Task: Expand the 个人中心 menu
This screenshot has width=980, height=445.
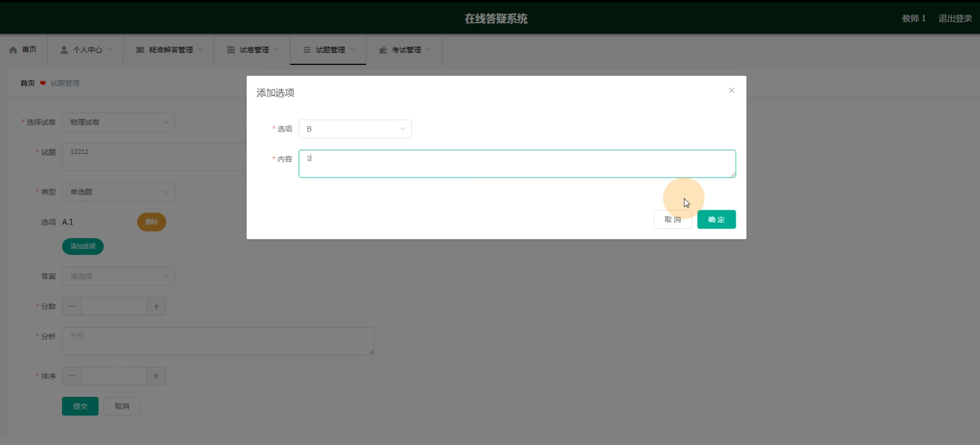Action: click(x=85, y=49)
